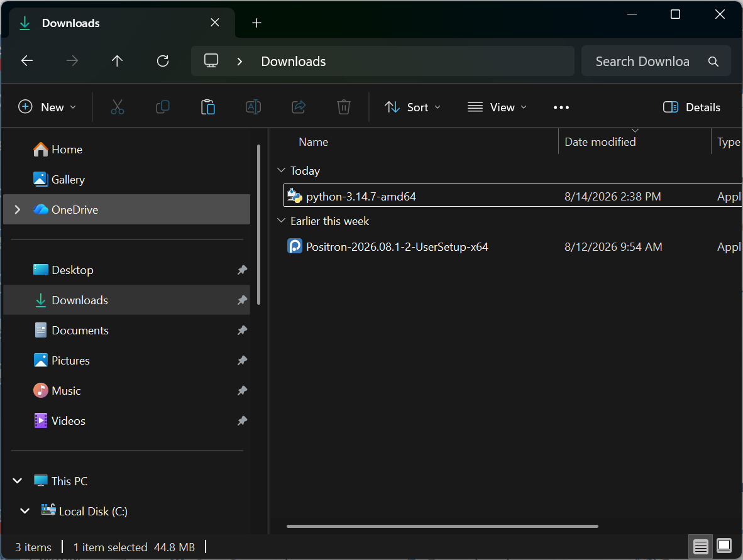Click the python installer file icon
The width and height of the screenshot is (743, 560).
pyautogui.click(x=295, y=195)
